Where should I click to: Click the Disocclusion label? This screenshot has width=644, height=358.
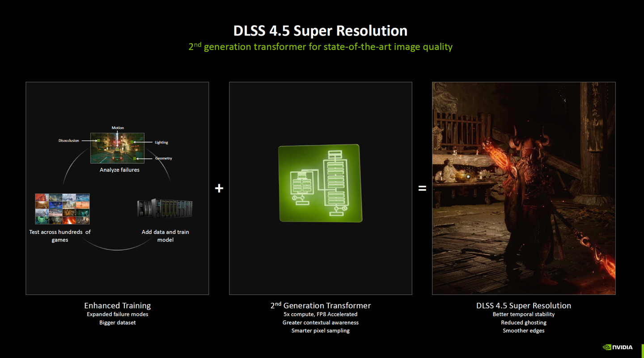(68, 140)
